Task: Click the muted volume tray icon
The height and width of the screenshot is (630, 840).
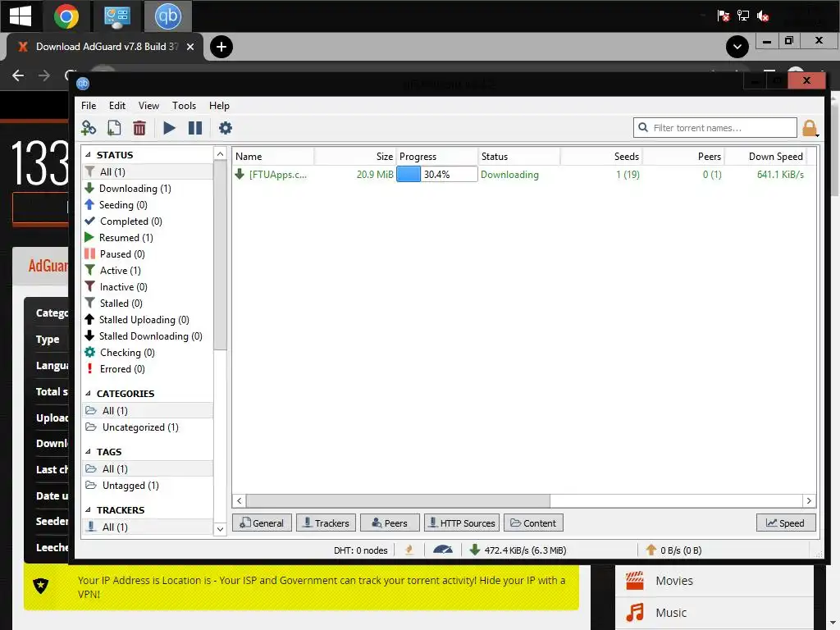Action: [763, 16]
